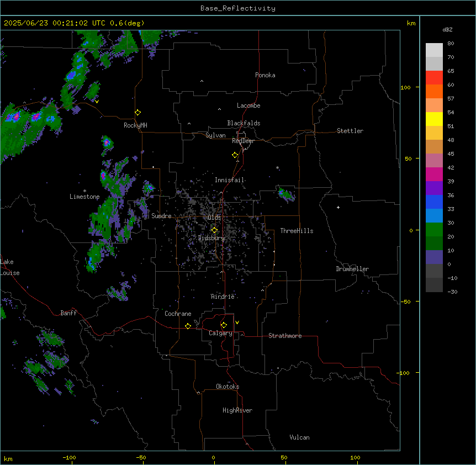The image size is (476, 465).
Task: Click the white plus marker west of Drumheller
Action: (x=338, y=207)
